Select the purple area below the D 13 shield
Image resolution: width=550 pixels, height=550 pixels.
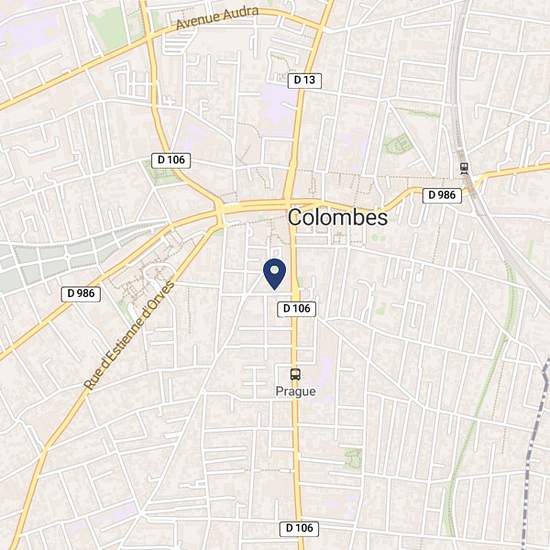pyautogui.click(x=277, y=105)
